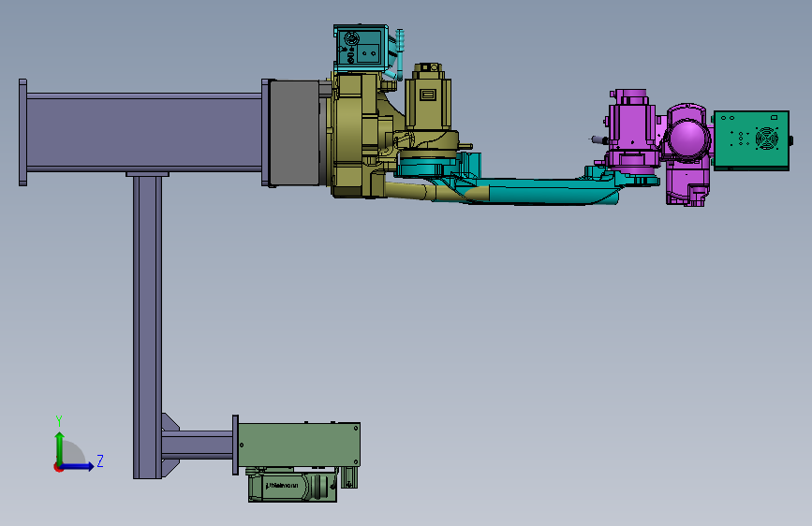Select the teal robot forearm link
The image size is (812, 526).
click(539, 190)
